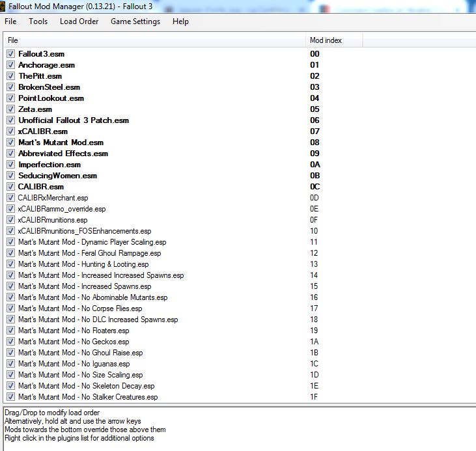
Task: Uncheck the No Skeleton Decay.esp checkbox
Action: [x=10, y=386]
